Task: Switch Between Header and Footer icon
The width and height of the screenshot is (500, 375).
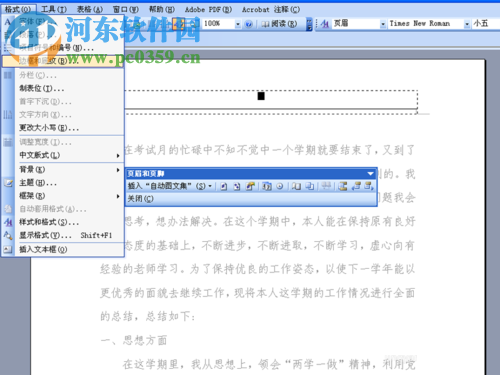Action: 342,186
